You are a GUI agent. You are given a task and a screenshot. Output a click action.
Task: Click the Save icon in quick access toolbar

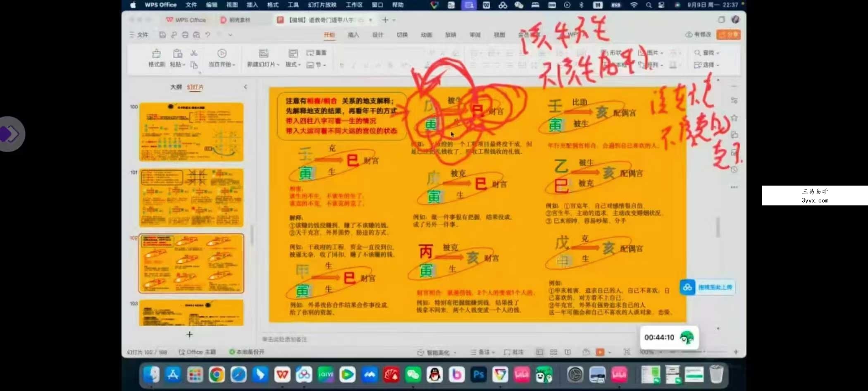[162, 35]
